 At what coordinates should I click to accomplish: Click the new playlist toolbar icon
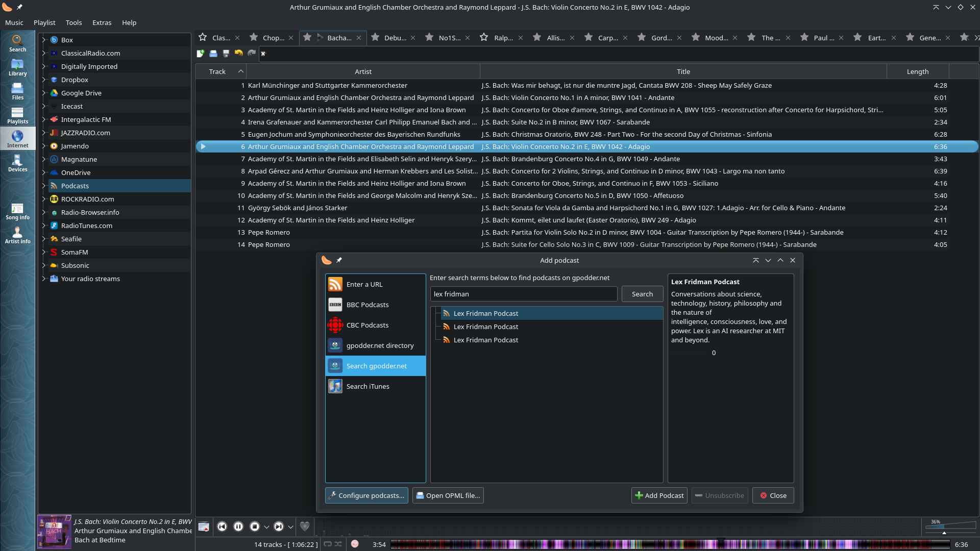[201, 53]
